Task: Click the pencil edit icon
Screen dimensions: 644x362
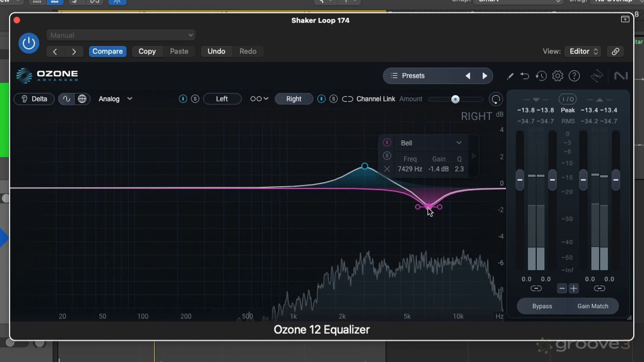Action: click(510, 76)
